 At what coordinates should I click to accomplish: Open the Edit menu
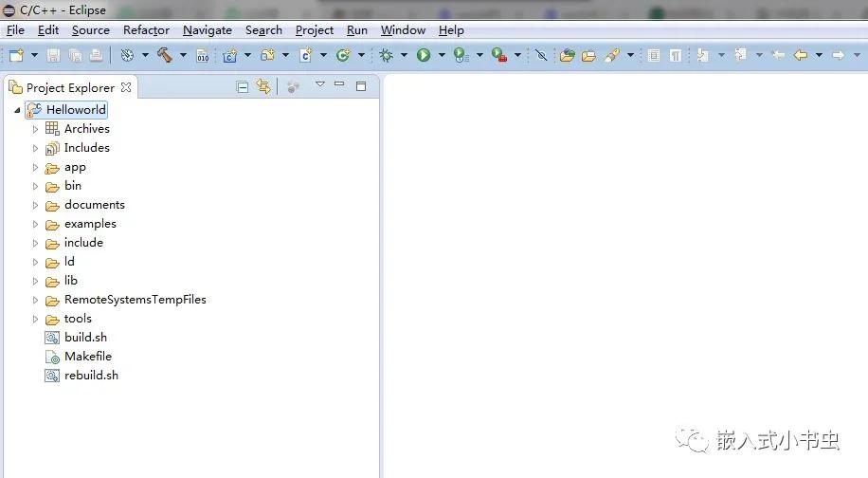pyautogui.click(x=48, y=30)
